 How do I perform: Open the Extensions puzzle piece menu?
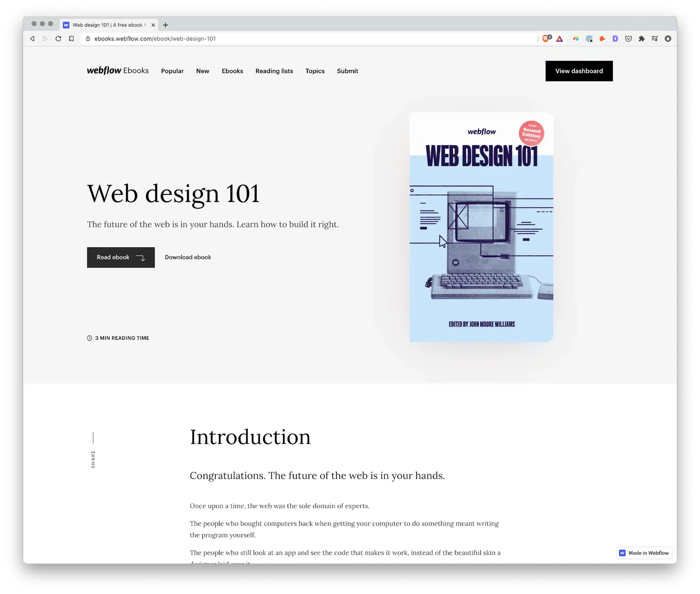tap(641, 39)
